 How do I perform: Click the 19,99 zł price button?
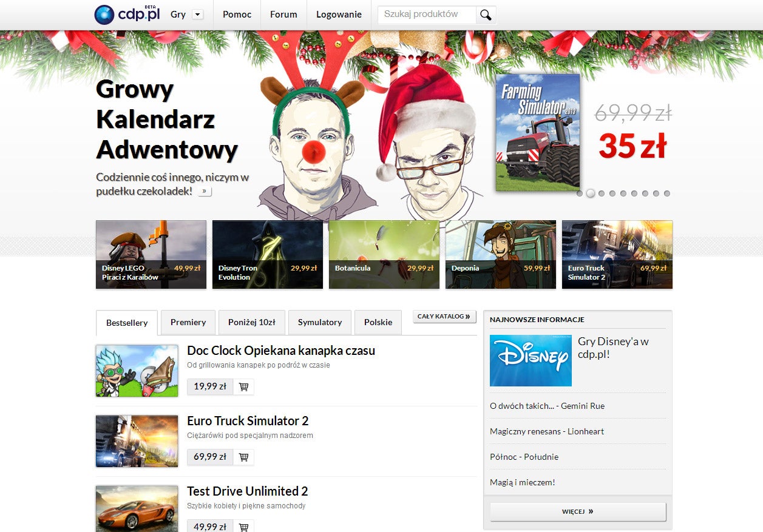tap(210, 386)
